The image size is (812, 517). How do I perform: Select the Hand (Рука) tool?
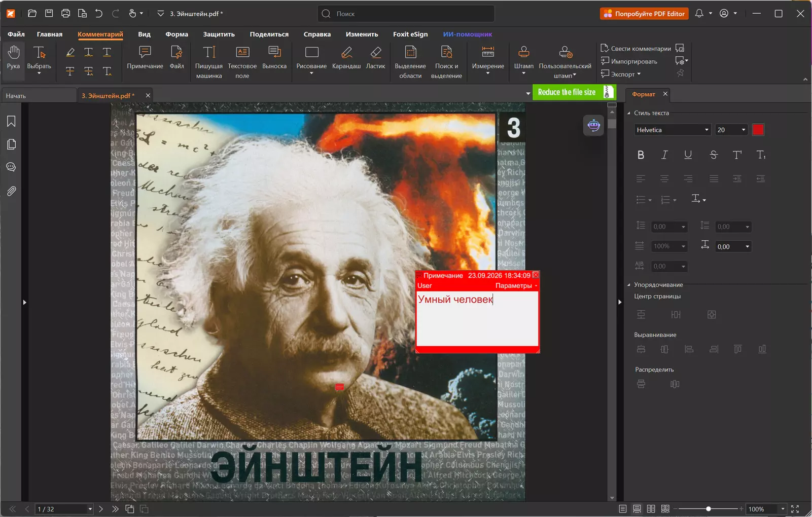pos(14,57)
